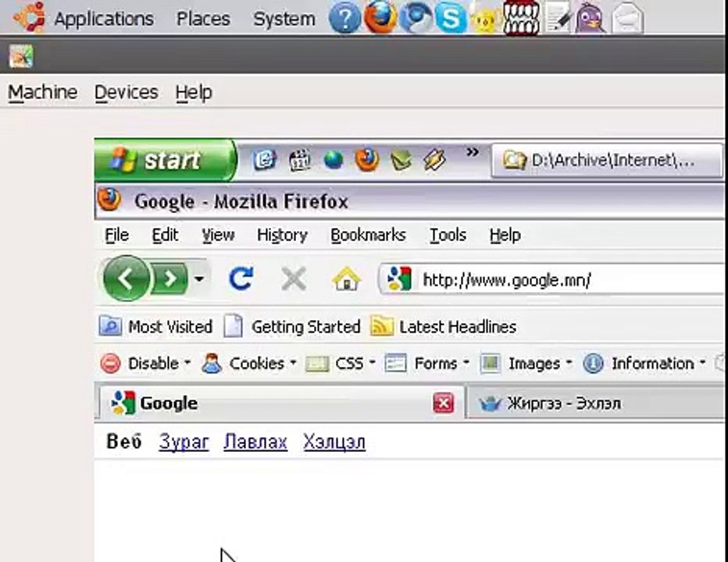
Task: Click the yellow smiley panel launcher
Action: click(485, 20)
